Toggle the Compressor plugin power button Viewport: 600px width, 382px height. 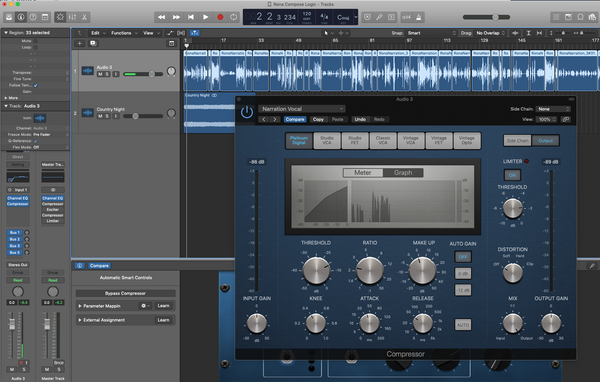[x=247, y=113]
